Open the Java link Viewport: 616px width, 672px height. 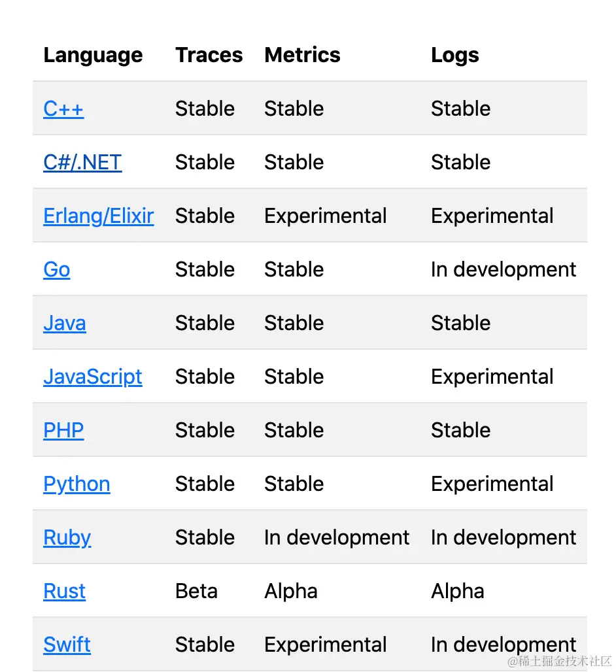tap(65, 323)
